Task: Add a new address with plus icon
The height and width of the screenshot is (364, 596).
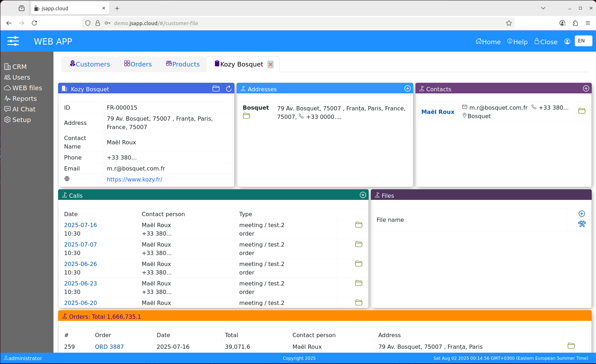Action: (x=408, y=89)
